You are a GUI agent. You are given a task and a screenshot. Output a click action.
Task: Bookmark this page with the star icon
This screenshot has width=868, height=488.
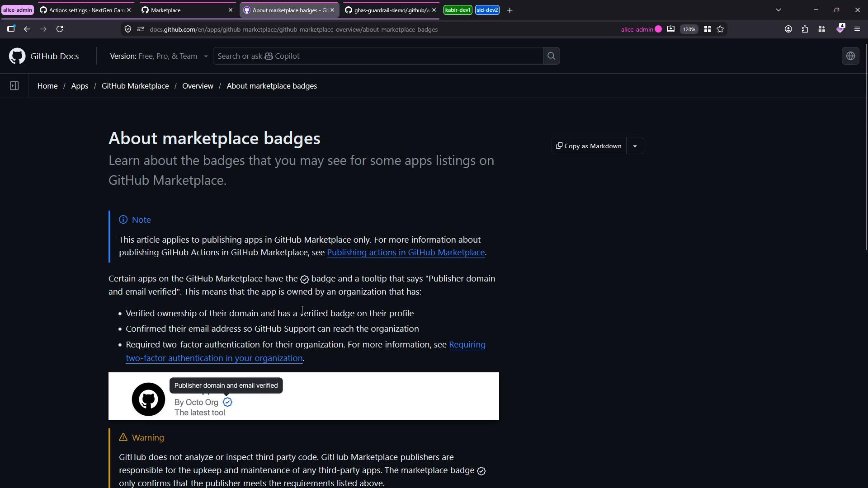click(720, 29)
